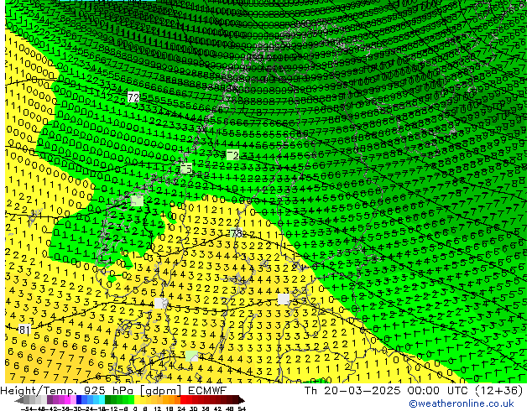The width and height of the screenshot is (532, 411).
Task: Pick the -5 temperature label box
Action: pyautogui.click(x=186, y=169)
